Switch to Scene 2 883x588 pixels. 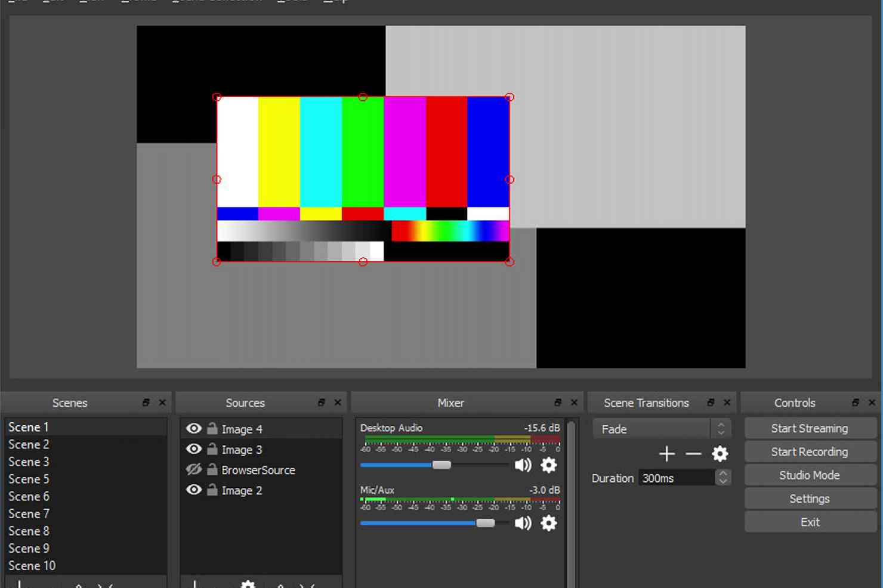click(x=86, y=444)
